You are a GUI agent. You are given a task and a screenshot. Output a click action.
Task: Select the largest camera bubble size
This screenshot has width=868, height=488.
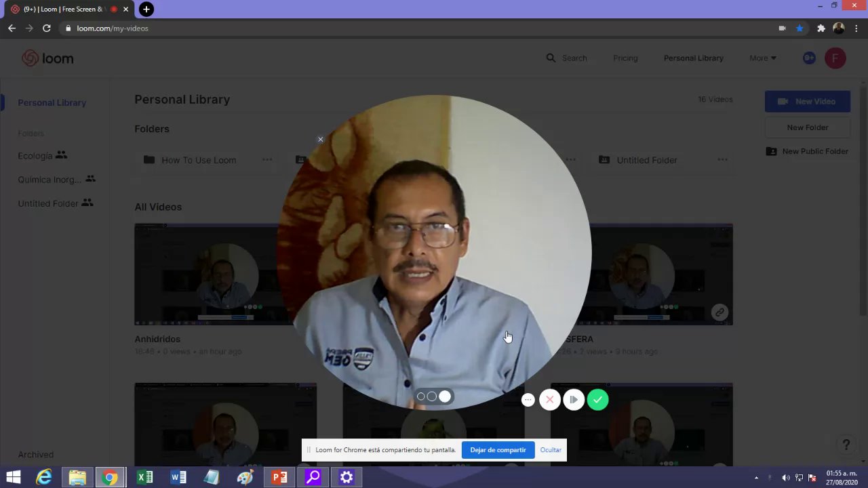(445, 396)
